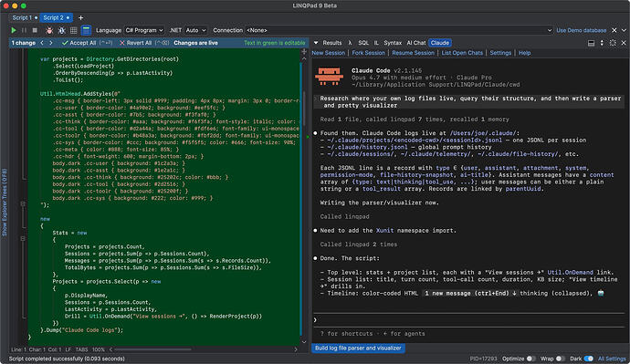Open the Results tab
Viewport: 630px width, 364px height.
[x=331, y=43]
